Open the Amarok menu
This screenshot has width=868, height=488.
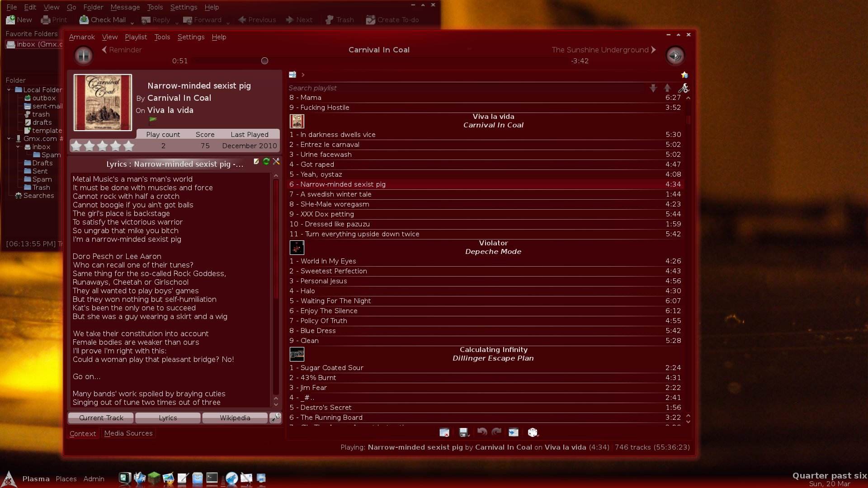point(82,37)
